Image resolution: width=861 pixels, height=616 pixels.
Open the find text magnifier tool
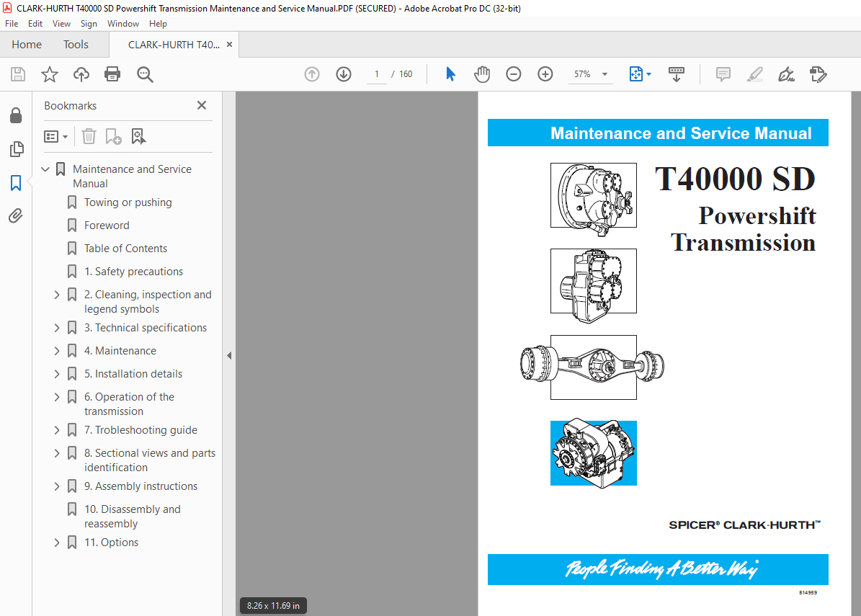(145, 74)
